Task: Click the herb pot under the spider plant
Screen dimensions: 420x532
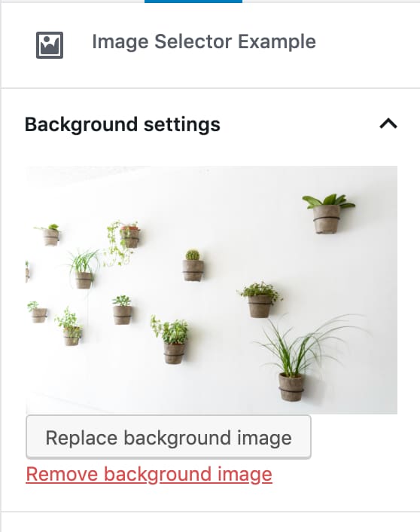Action: pyautogui.click(x=71, y=329)
